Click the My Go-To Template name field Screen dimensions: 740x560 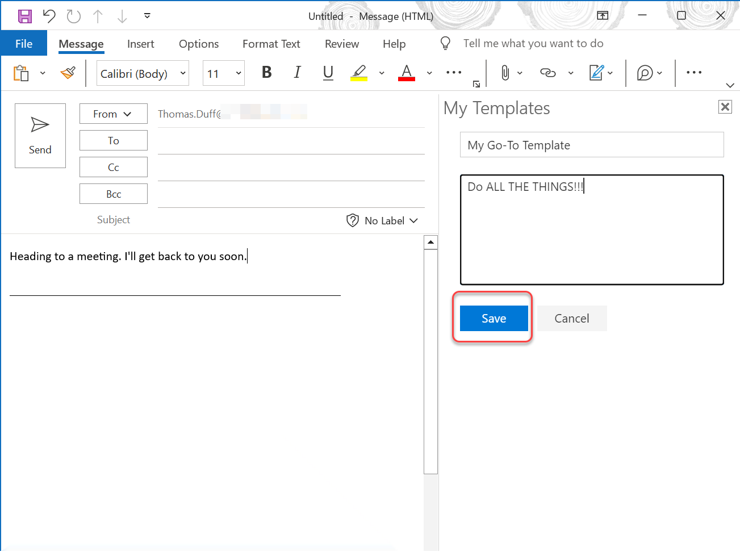click(591, 145)
